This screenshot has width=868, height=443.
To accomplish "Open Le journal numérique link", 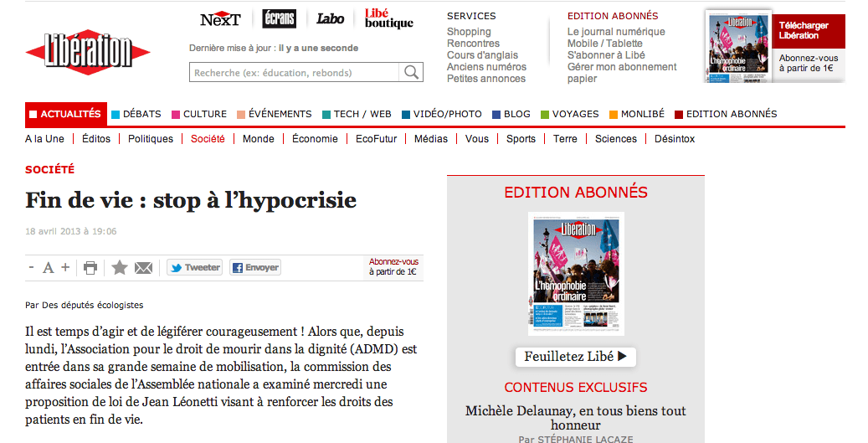I will (x=616, y=32).
